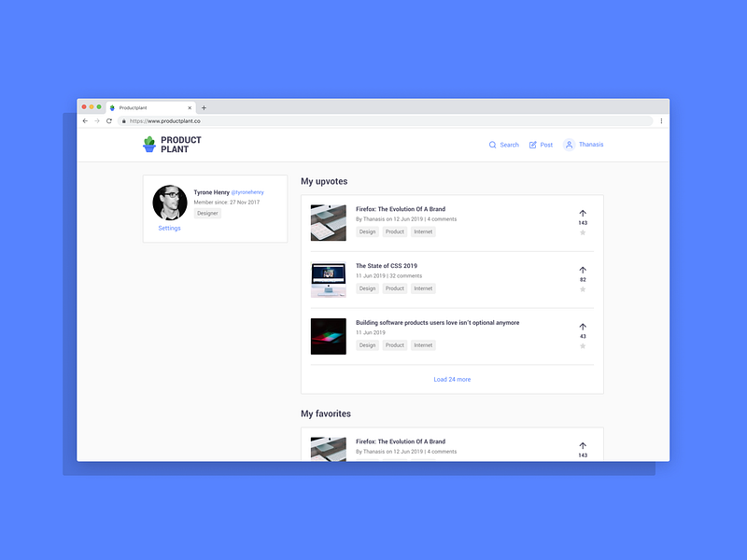Favorite the Firefox article in My upvotes with star

(x=583, y=232)
